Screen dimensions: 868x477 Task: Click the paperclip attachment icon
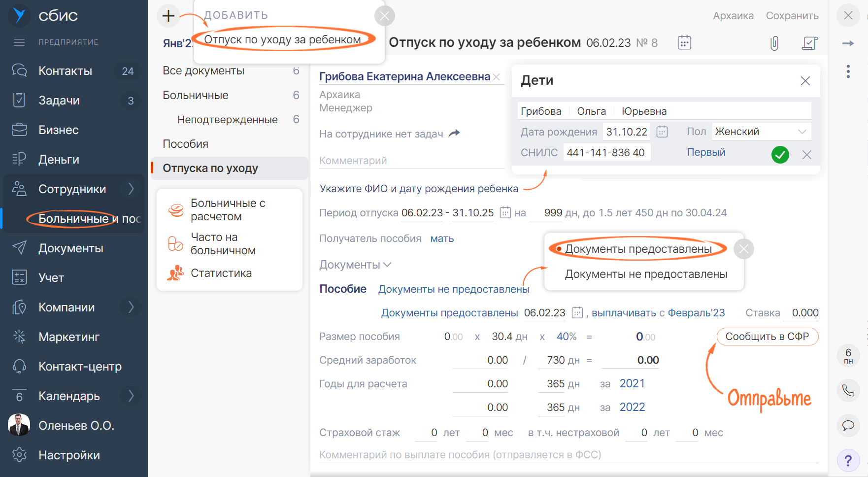tap(774, 43)
